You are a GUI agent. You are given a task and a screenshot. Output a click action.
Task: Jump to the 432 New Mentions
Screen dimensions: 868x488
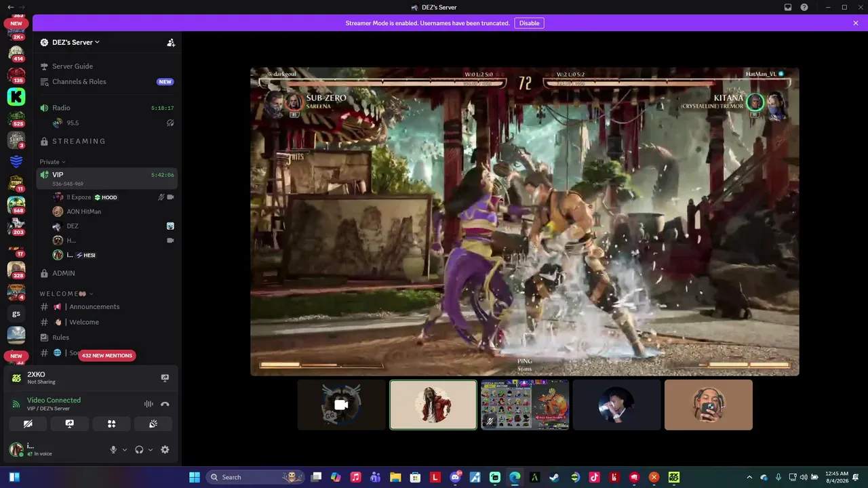coord(107,355)
